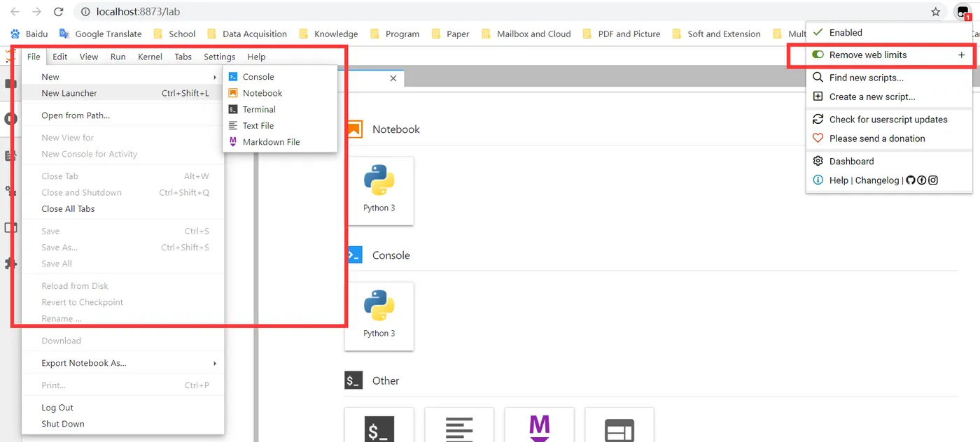980x442 pixels.
Task: Click the Markdown File icon in submenu
Action: pyautogui.click(x=233, y=141)
